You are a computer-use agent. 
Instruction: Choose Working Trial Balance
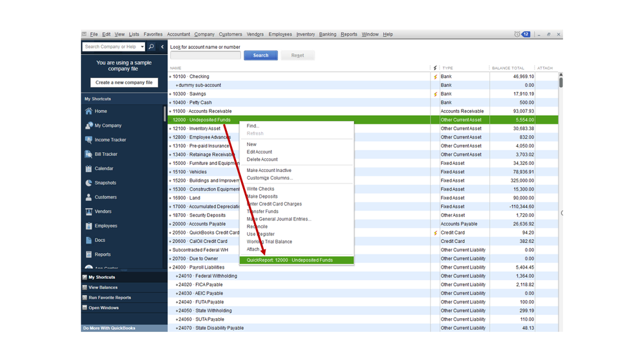[269, 242]
